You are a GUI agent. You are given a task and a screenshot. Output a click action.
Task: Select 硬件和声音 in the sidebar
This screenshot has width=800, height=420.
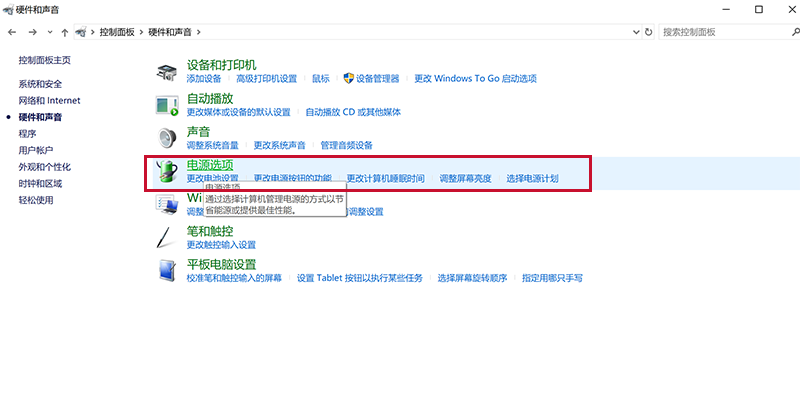40,117
